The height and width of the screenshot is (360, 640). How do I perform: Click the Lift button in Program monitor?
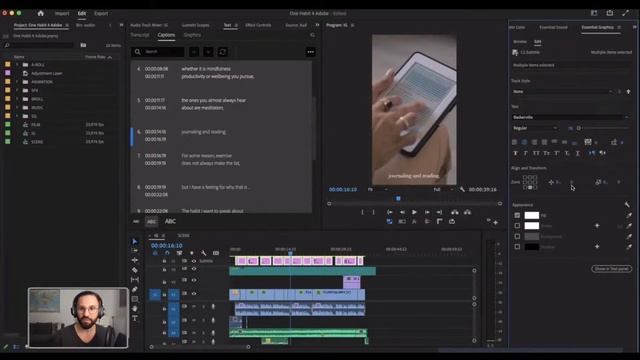tap(455, 212)
